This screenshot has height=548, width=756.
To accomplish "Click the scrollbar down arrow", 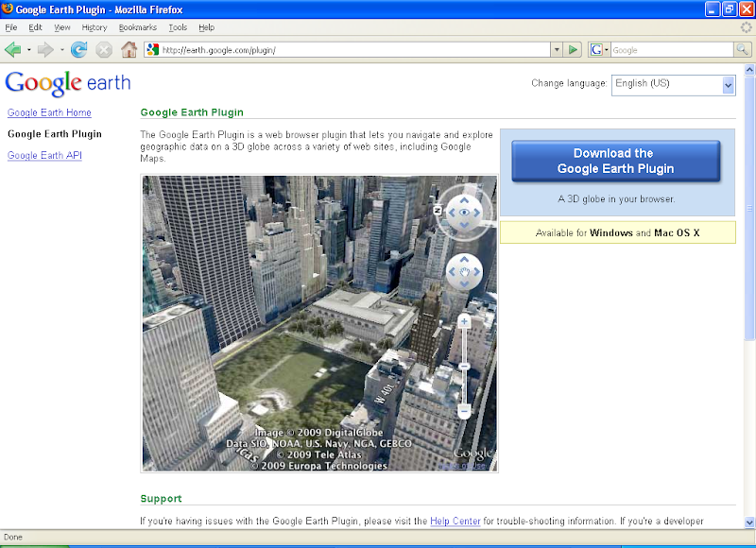I will (749, 522).
